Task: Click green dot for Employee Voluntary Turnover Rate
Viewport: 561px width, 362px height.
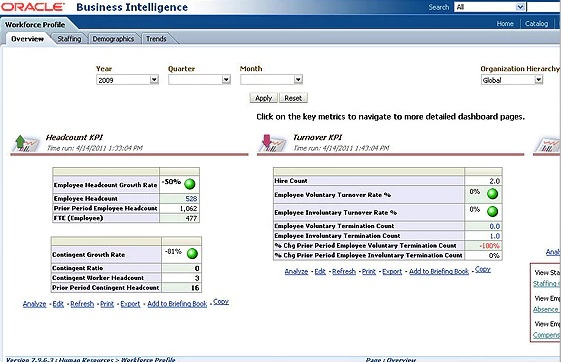Action: point(492,194)
